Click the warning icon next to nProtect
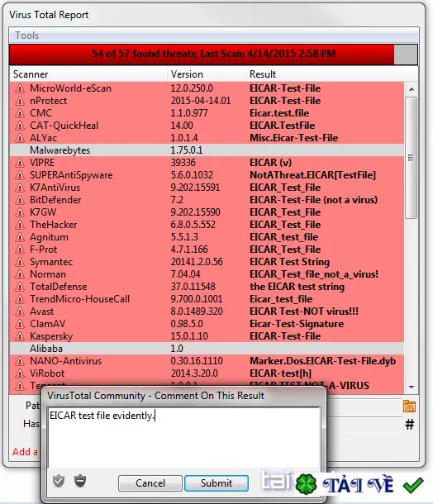This screenshot has height=504, width=433. click(20, 101)
